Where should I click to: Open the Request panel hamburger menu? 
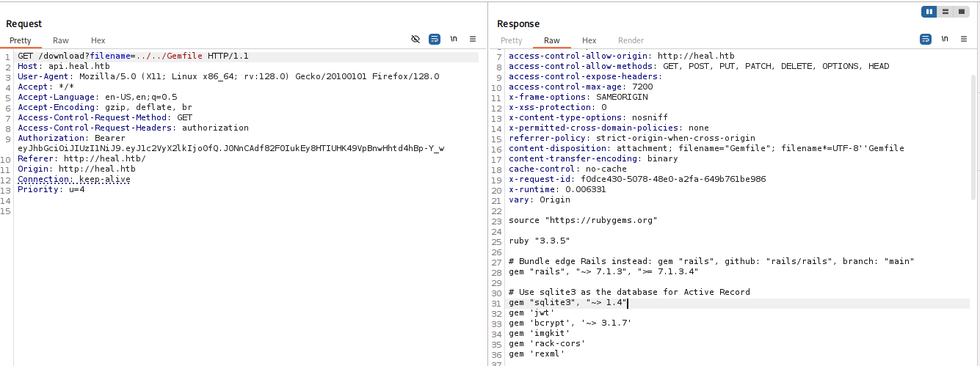tap(473, 39)
